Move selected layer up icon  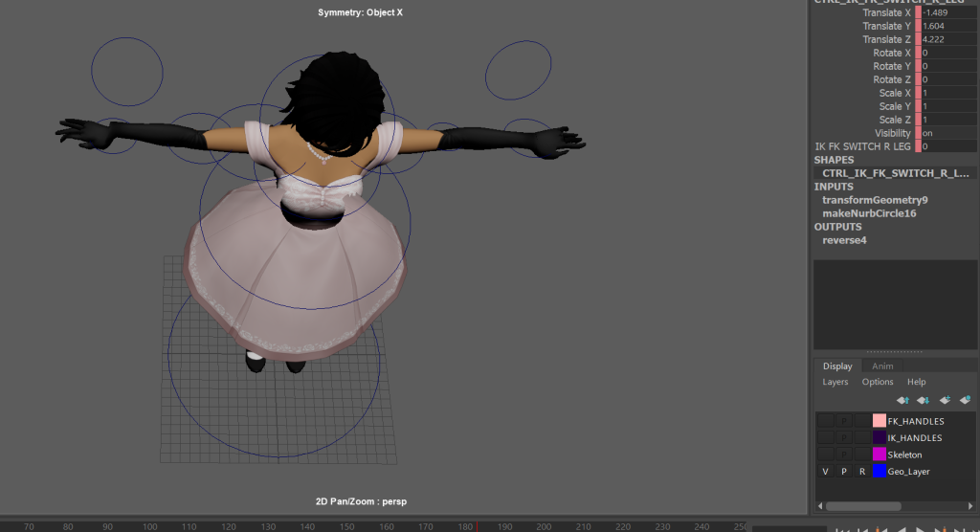[903, 400]
